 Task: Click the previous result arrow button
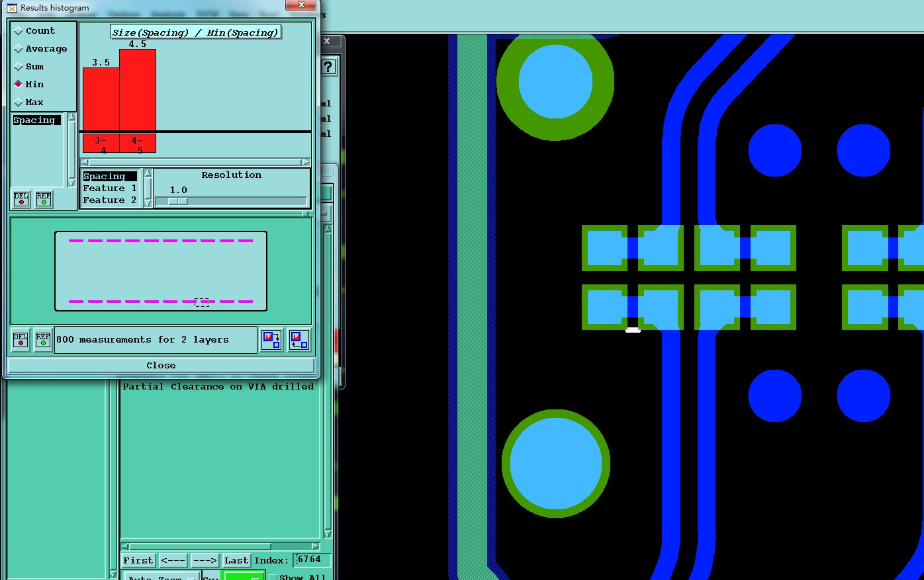coord(173,560)
